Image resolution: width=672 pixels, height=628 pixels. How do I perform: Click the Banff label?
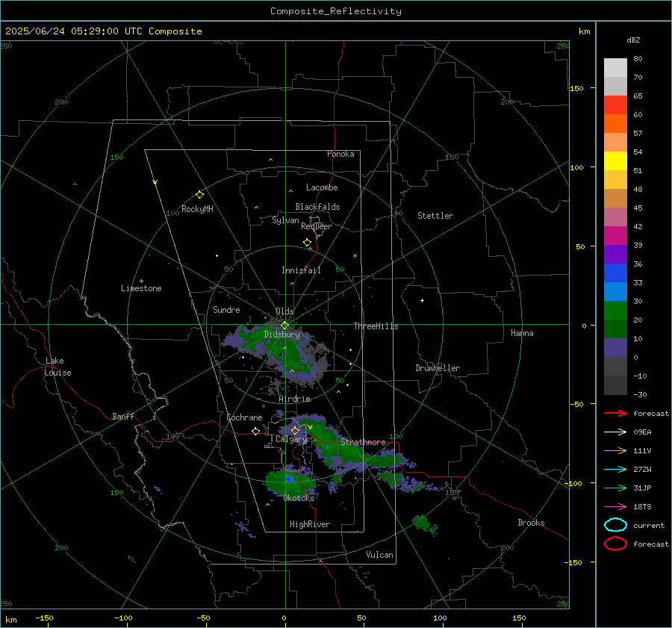click(x=123, y=416)
